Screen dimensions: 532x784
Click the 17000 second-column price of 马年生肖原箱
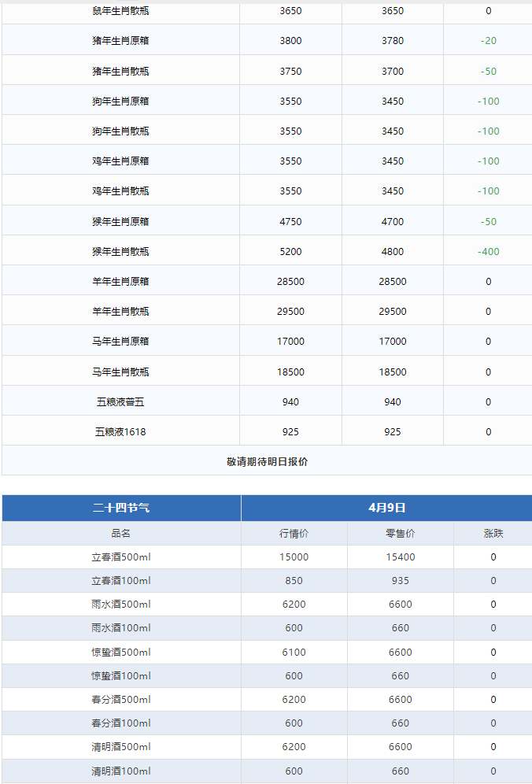290,342
